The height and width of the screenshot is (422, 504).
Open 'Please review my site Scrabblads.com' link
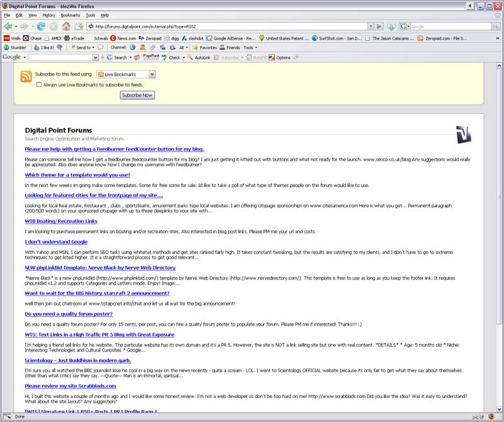(71, 385)
